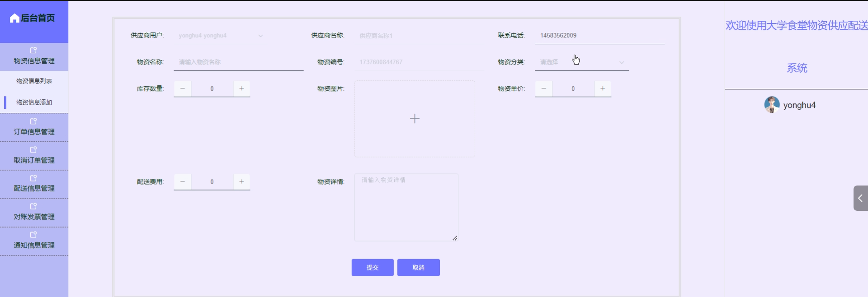The height and width of the screenshot is (297, 868).
Task: Increase 库存数量 with the plus button
Action: (x=241, y=88)
